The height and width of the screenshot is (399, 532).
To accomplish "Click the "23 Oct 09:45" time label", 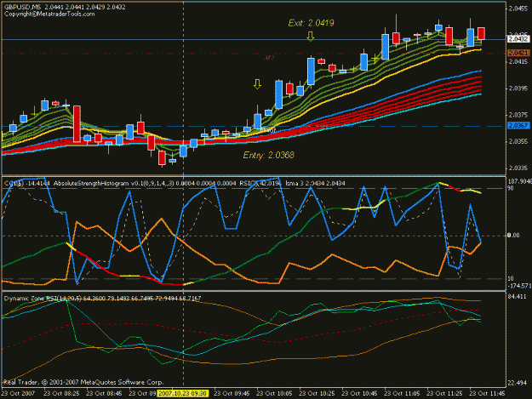I will click(x=232, y=394).
